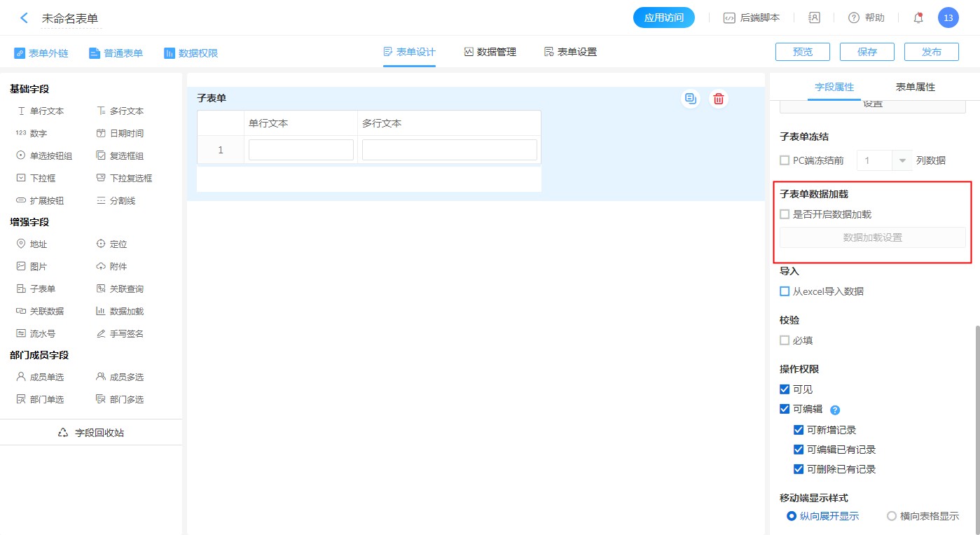The height and width of the screenshot is (535, 980).
Task: Click the 发布 button
Action: [931, 52]
